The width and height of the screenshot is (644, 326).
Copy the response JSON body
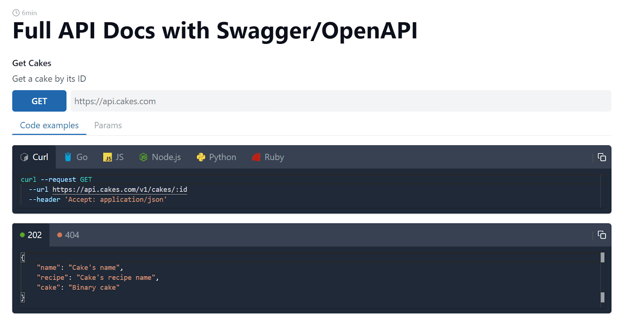[602, 235]
